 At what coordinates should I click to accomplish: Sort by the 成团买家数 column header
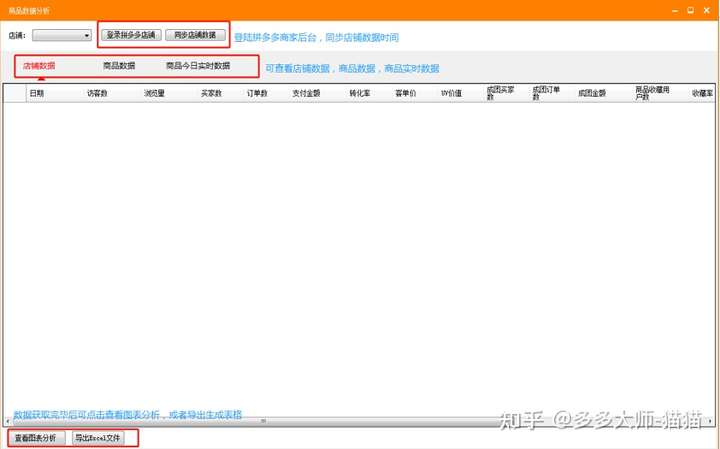click(x=501, y=93)
